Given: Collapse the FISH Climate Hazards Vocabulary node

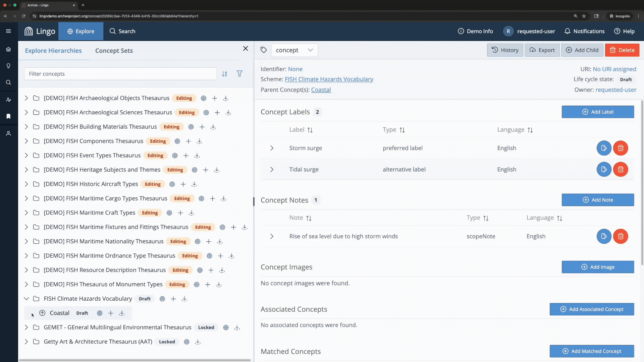Looking at the screenshot, I should tap(26, 299).
